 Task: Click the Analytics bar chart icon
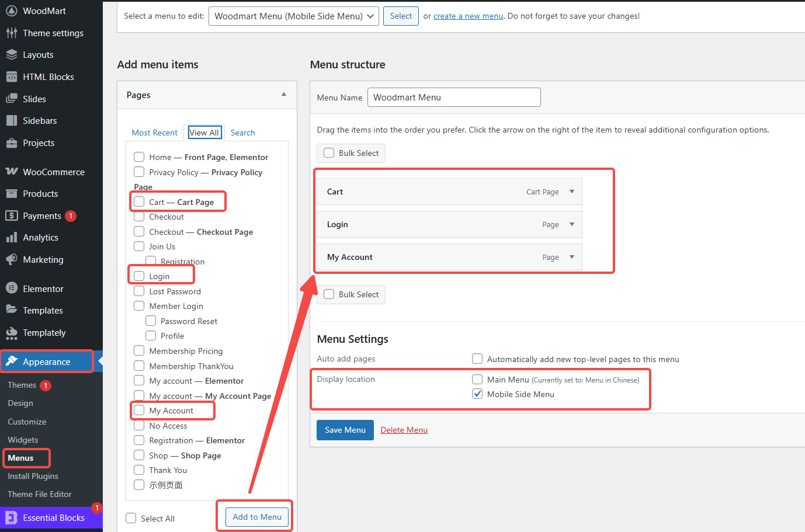click(x=12, y=238)
